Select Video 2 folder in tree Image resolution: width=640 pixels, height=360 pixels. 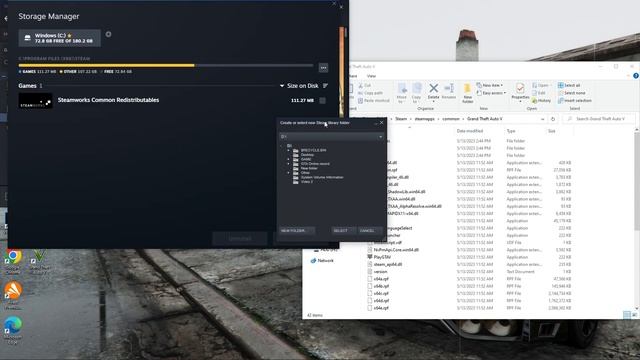(x=307, y=182)
